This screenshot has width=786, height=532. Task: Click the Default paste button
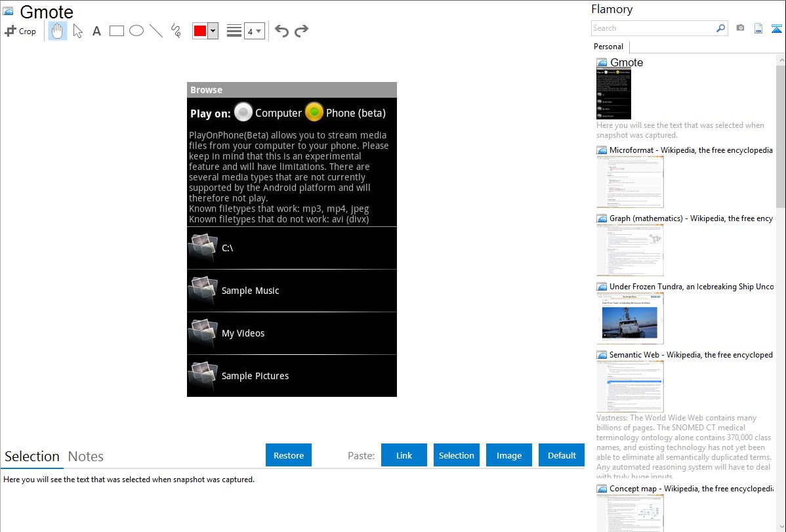[x=562, y=455]
